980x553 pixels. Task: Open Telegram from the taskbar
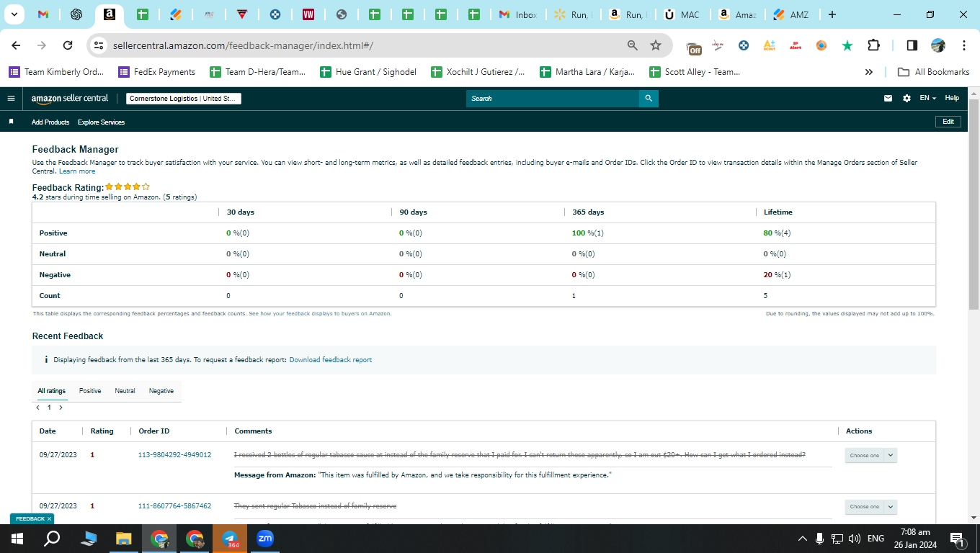pyautogui.click(x=230, y=538)
